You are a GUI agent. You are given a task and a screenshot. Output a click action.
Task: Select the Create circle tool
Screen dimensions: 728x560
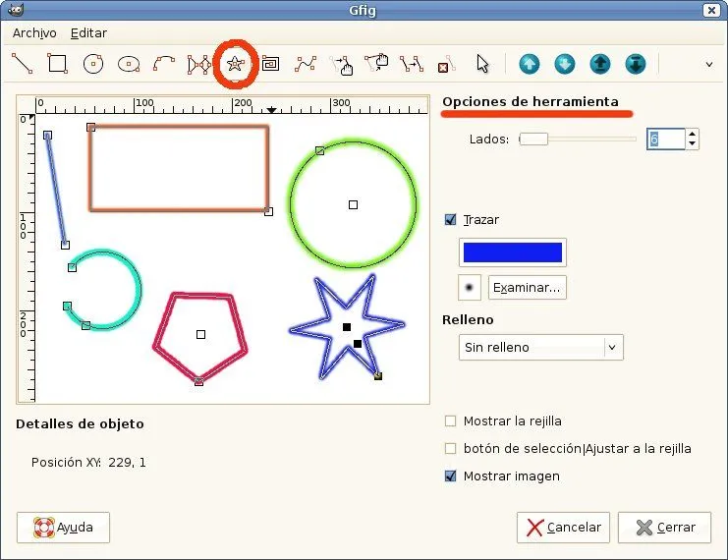93,64
